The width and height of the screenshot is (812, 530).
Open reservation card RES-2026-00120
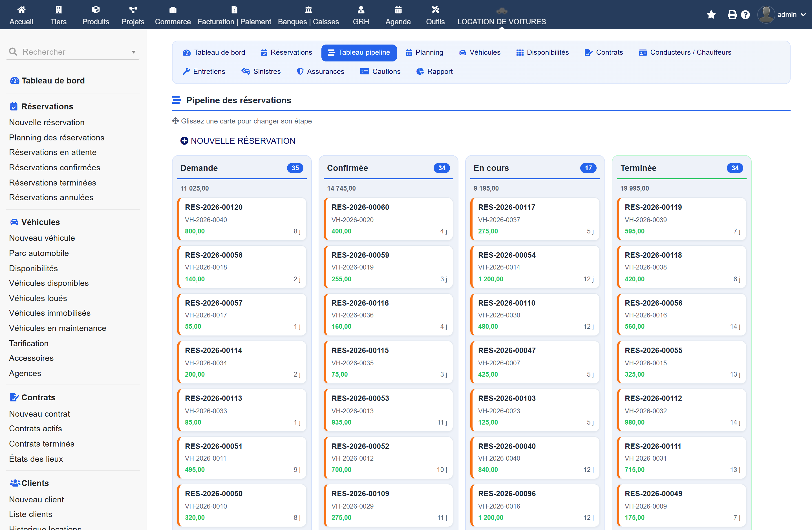[x=242, y=219]
